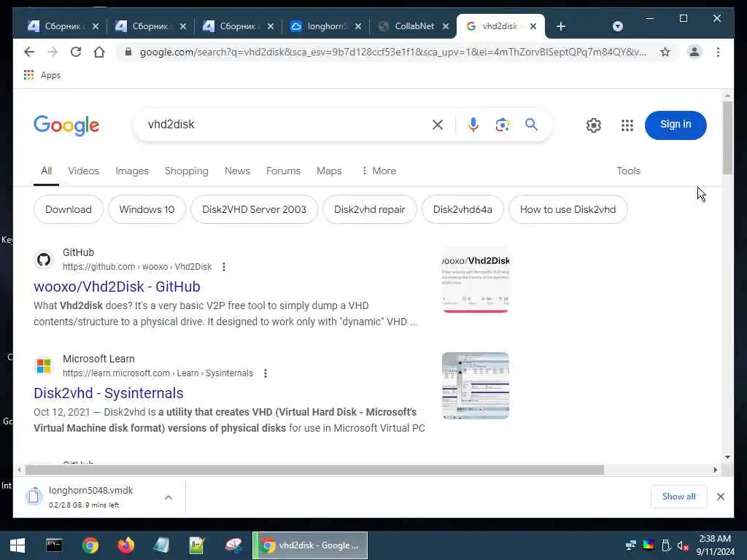Screen dimensions: 747x560
Task: Click the How to use Disk2vhd chip
Action: [x=568, y=209]
